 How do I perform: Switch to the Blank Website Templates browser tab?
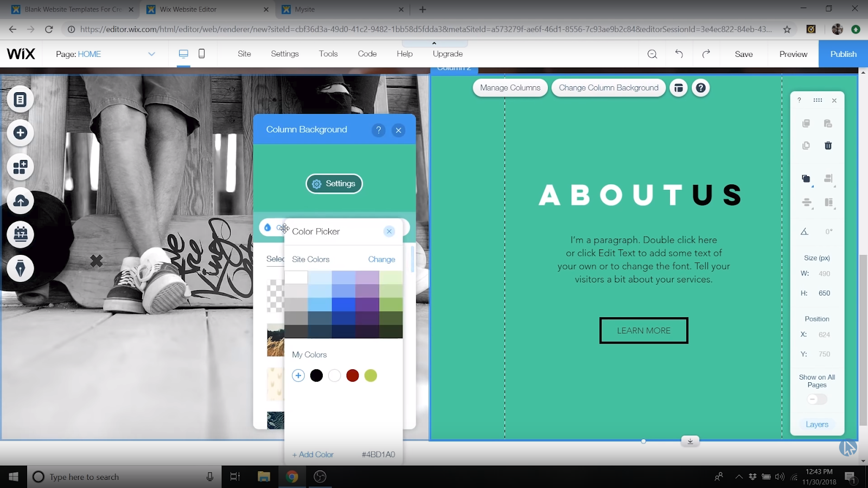point(72,9)
